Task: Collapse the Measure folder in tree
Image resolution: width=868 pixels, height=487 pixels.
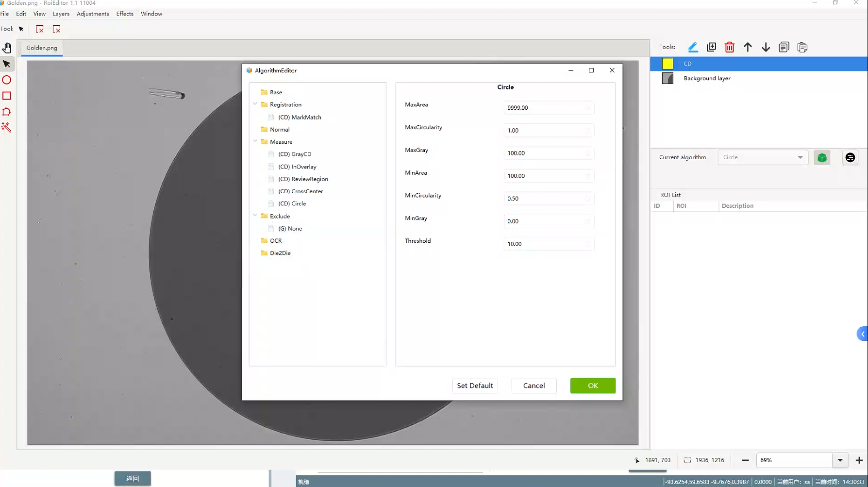Action: pyautogui.click(x=255, y=141)
